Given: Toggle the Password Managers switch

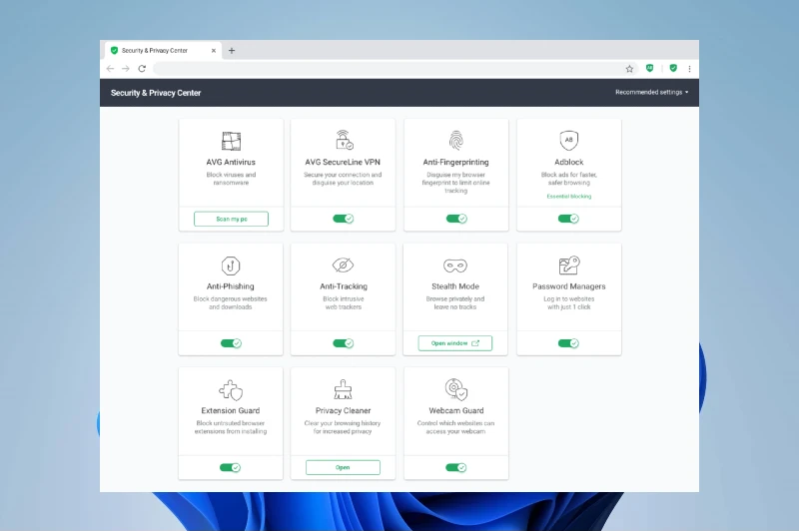Looking at the screenshot, I should pyautogui.click(x=568, y=343).
